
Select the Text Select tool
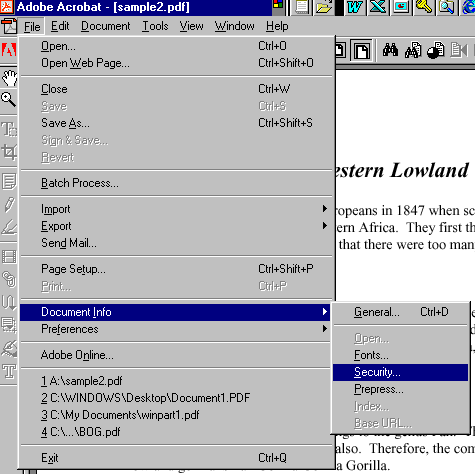(x=9, y=129)
